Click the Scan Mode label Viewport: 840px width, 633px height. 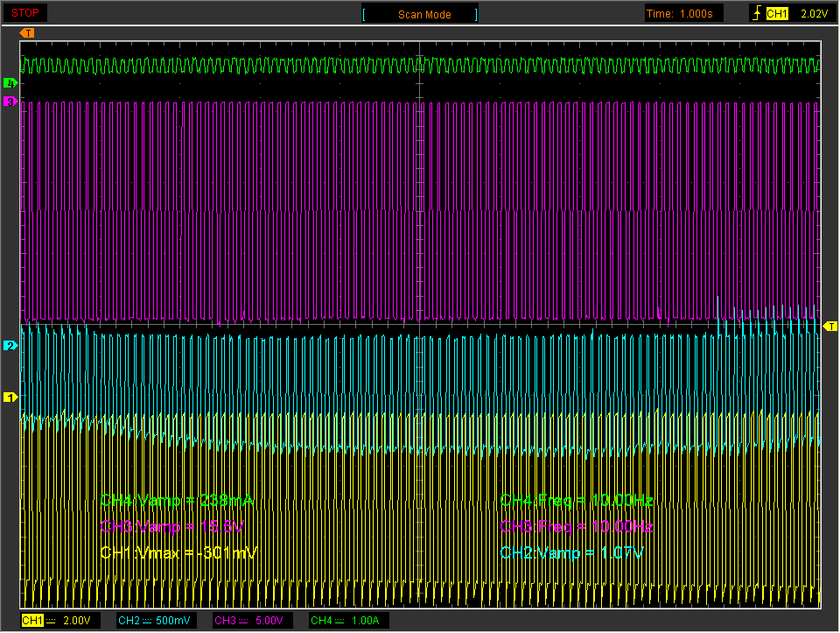click(x=424, y=15)
